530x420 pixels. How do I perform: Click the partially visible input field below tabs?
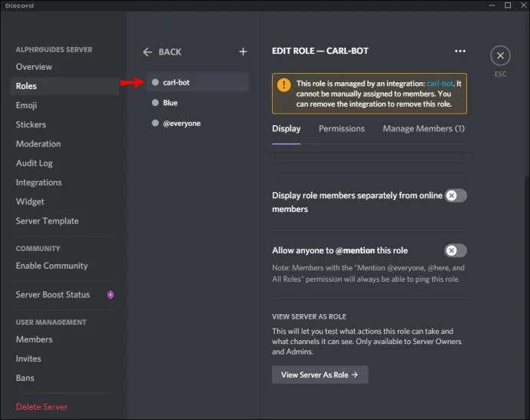click(369, 157)
